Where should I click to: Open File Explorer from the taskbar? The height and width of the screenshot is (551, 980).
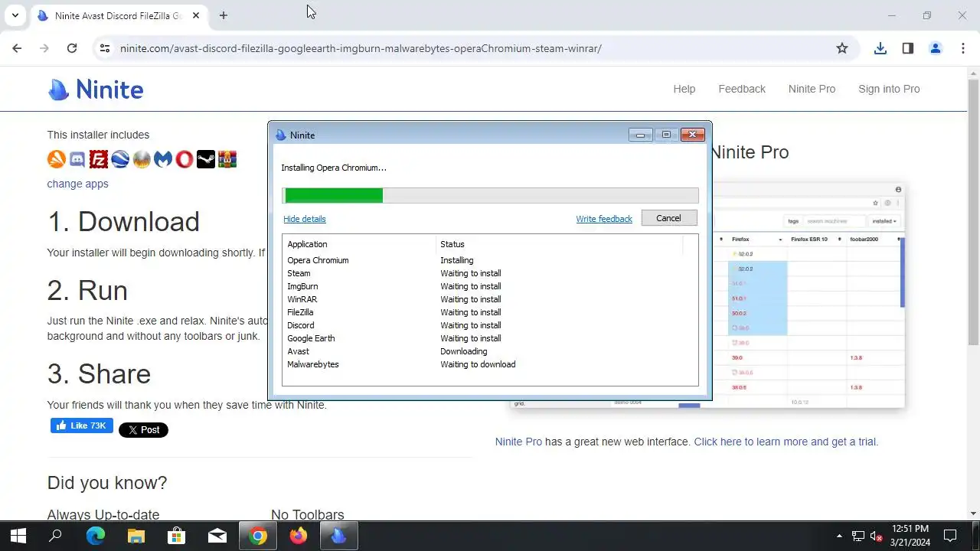[136, 536]
